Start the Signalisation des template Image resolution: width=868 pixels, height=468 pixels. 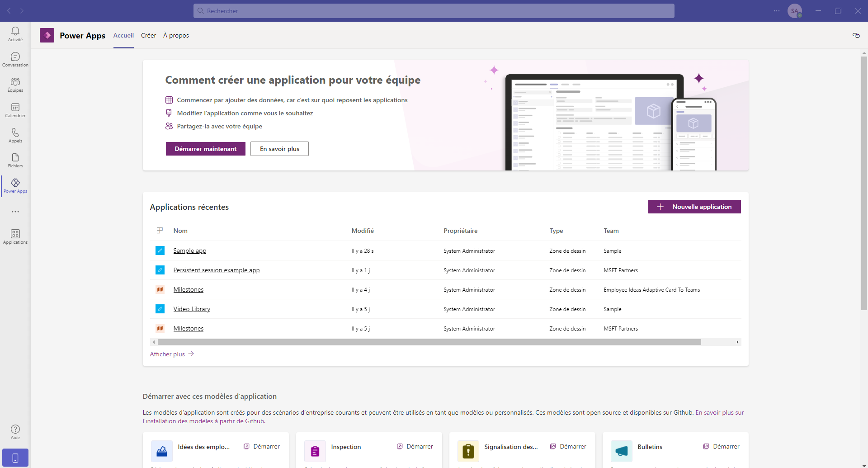click(568, 446)
